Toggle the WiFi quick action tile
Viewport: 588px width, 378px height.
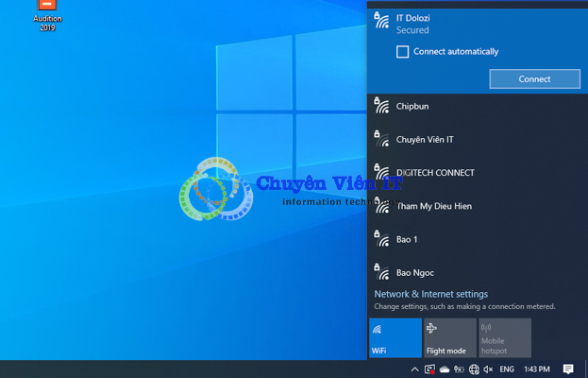(395, 337)
